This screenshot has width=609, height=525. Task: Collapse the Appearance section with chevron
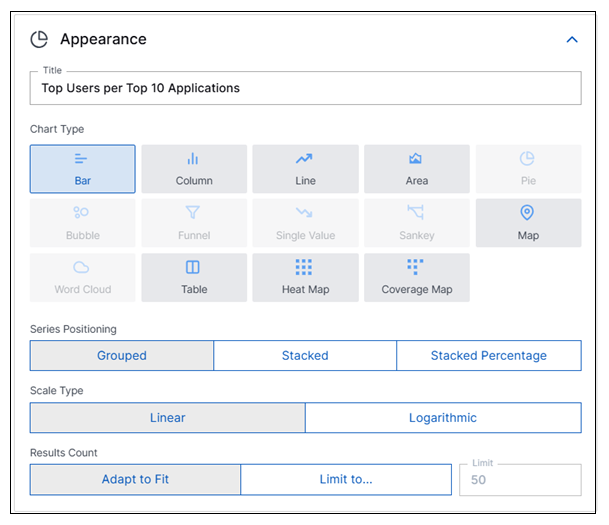click(x=572, y=40)
